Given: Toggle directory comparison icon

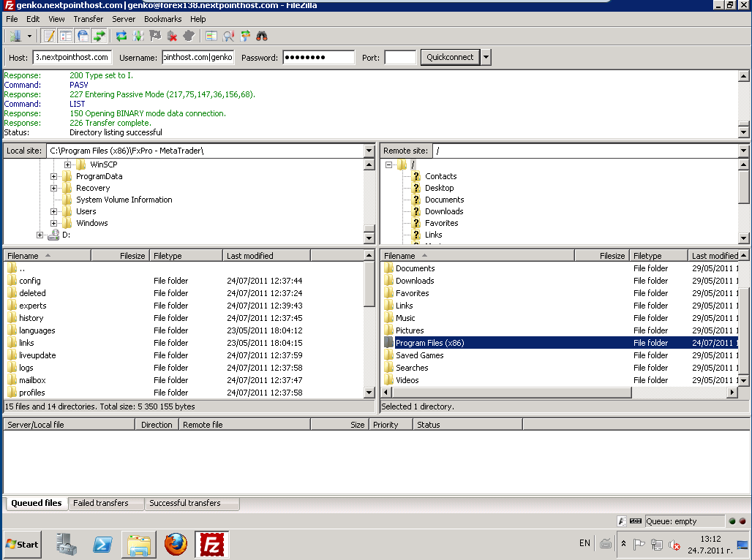Looking at the screenshot, I should 228,36.
